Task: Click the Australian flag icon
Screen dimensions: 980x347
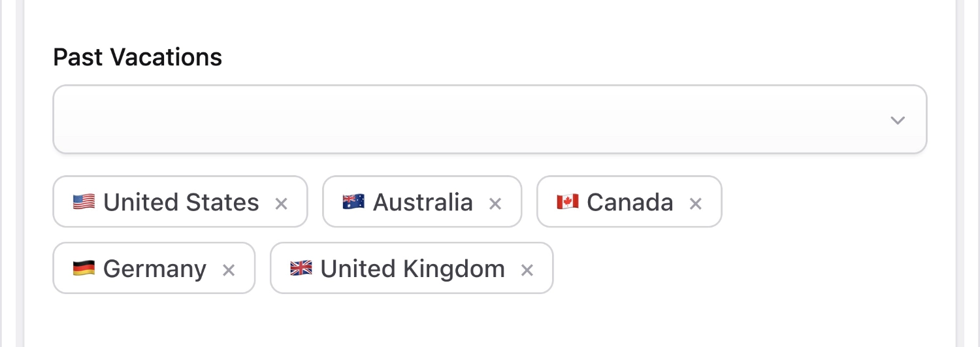Action: (353, 202)
